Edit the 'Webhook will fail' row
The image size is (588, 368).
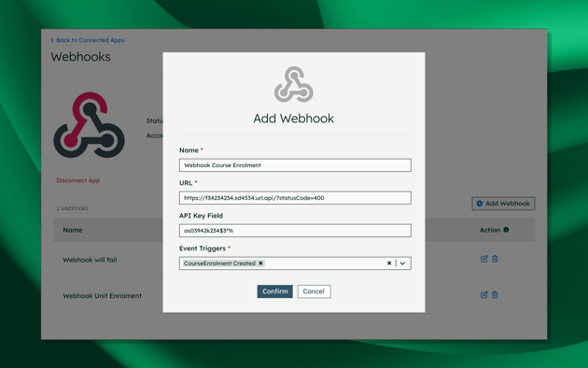[484, 259]
